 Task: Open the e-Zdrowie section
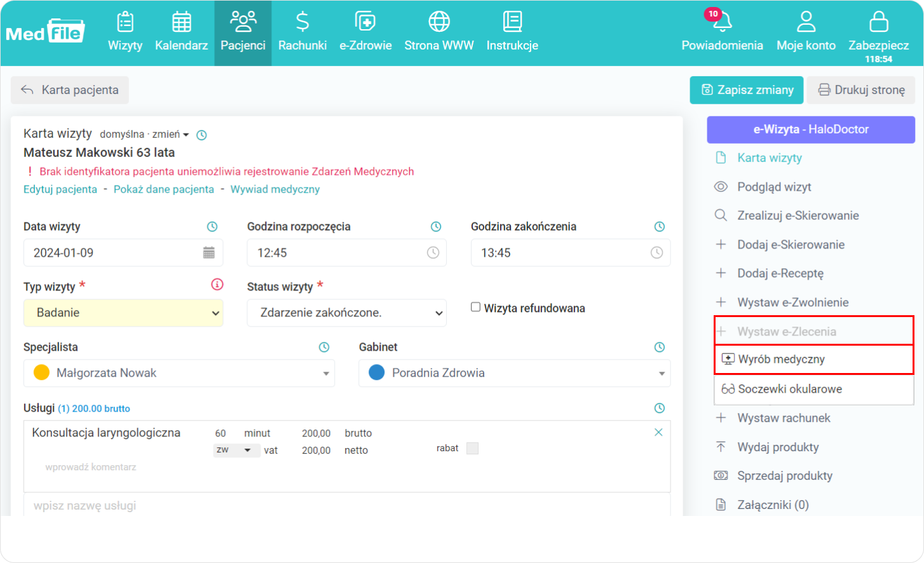tap(365, 32)
